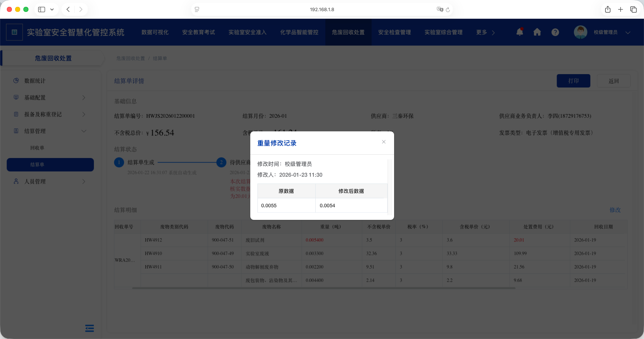
Task: Open the 实验室综合管理 tab
Action: 443,32
